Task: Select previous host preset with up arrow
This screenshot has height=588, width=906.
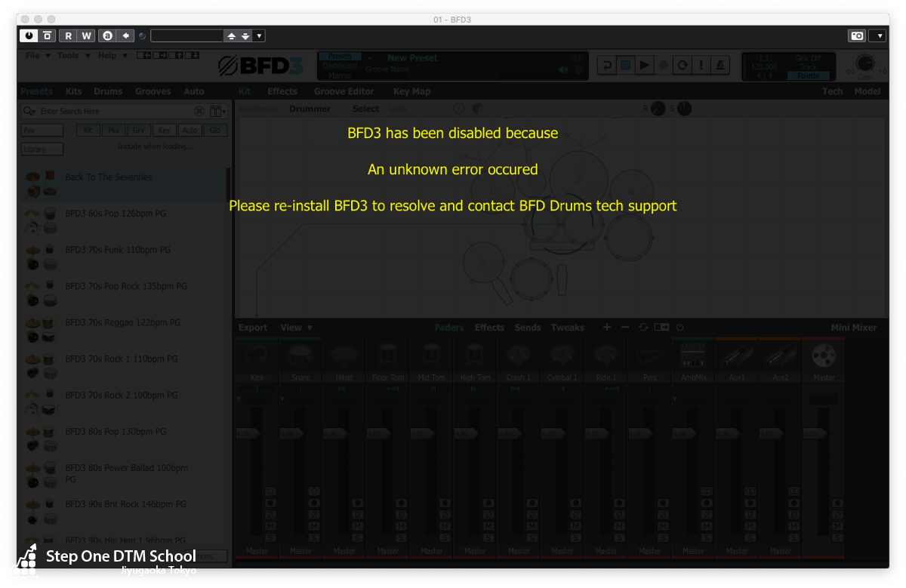Action: tap(231, 35)
